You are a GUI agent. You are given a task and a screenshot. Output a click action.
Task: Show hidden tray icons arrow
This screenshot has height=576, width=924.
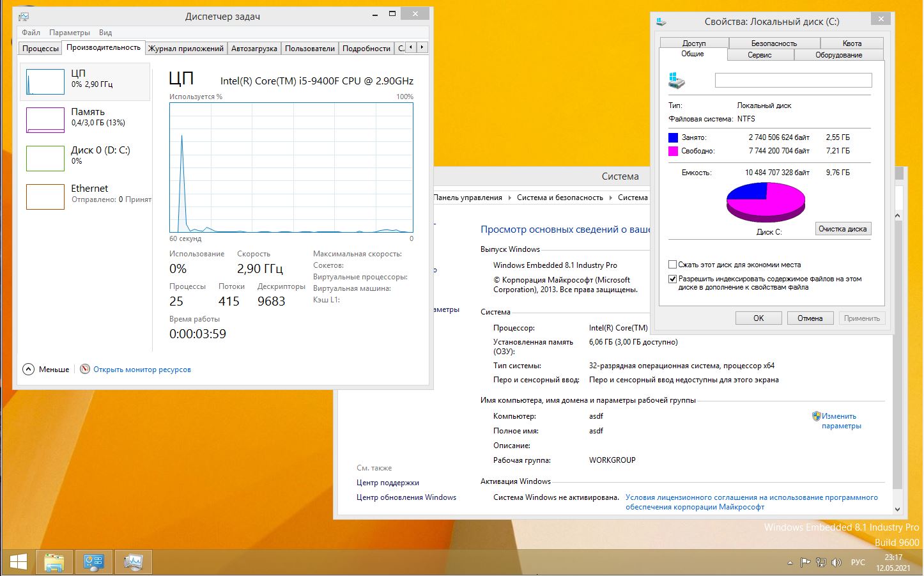point(790,563)
